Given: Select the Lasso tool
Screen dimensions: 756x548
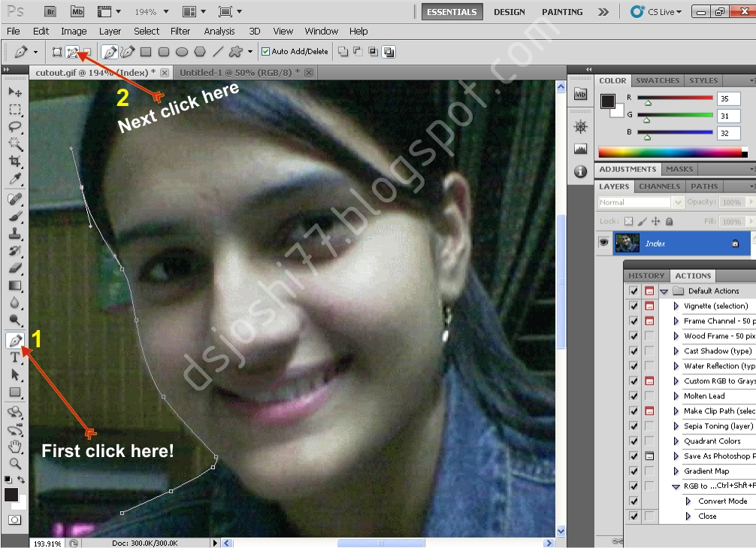Looking at the screenshot, I should [14, 126].
